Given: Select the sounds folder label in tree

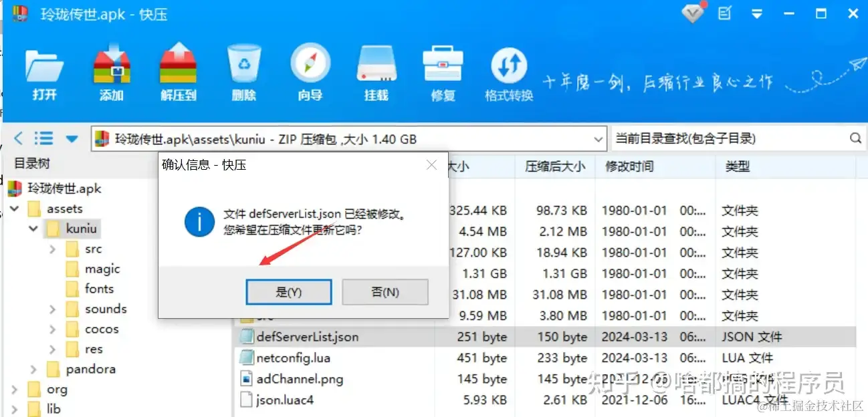Looking at the screenshot, I should [x=106, y=309].
